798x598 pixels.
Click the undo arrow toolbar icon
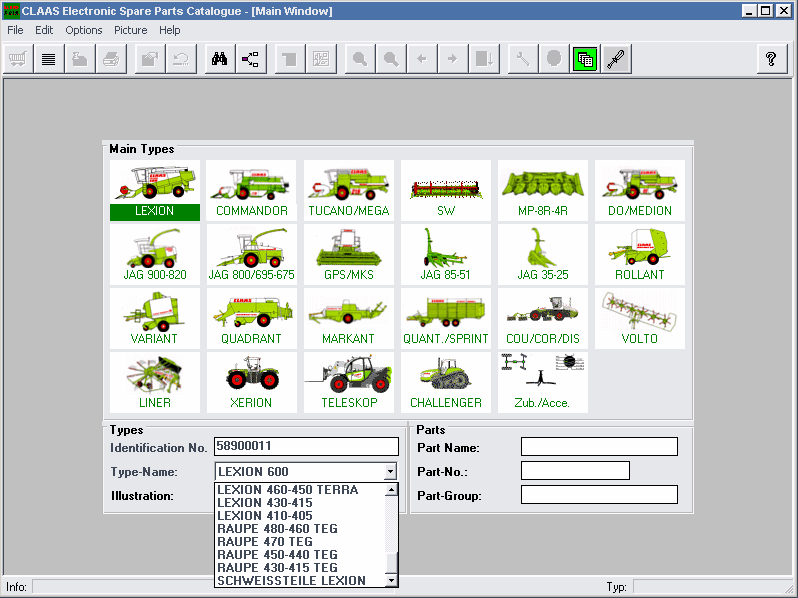(181, 59)
